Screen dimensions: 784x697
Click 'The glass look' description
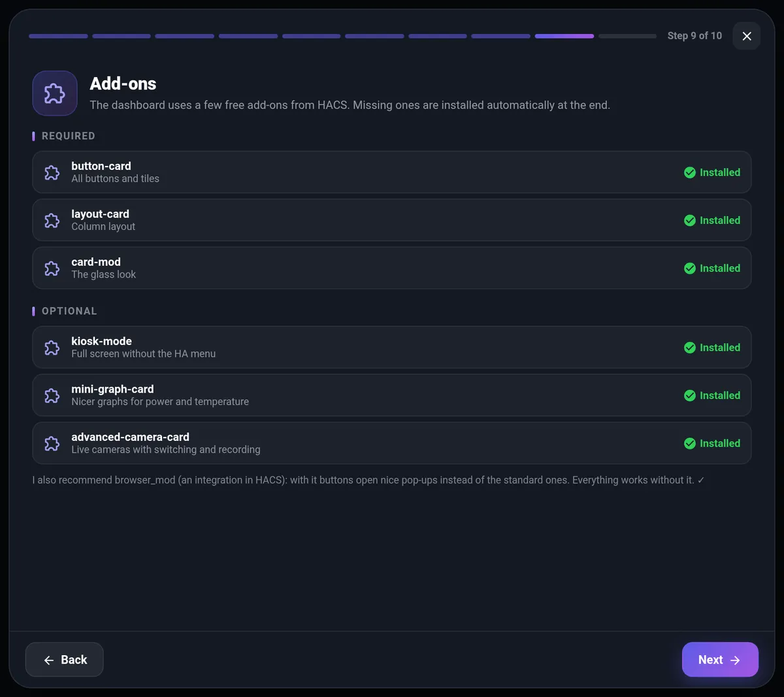[x=103, y=274]
